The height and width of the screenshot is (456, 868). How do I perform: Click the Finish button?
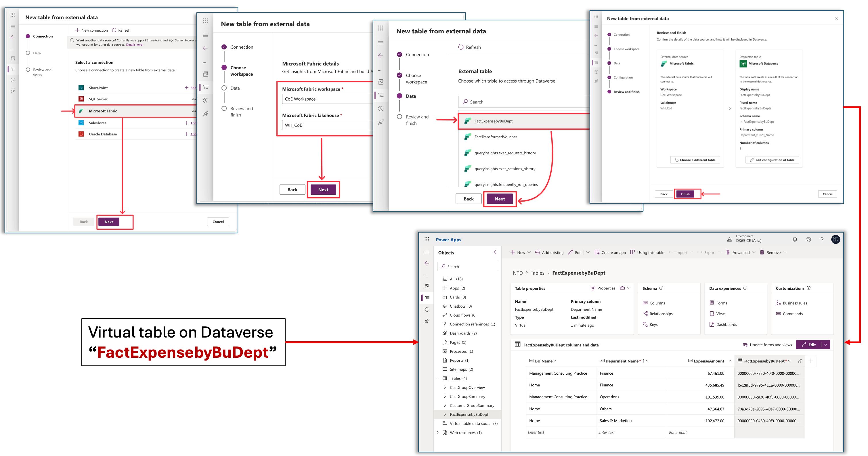[685, 194]
